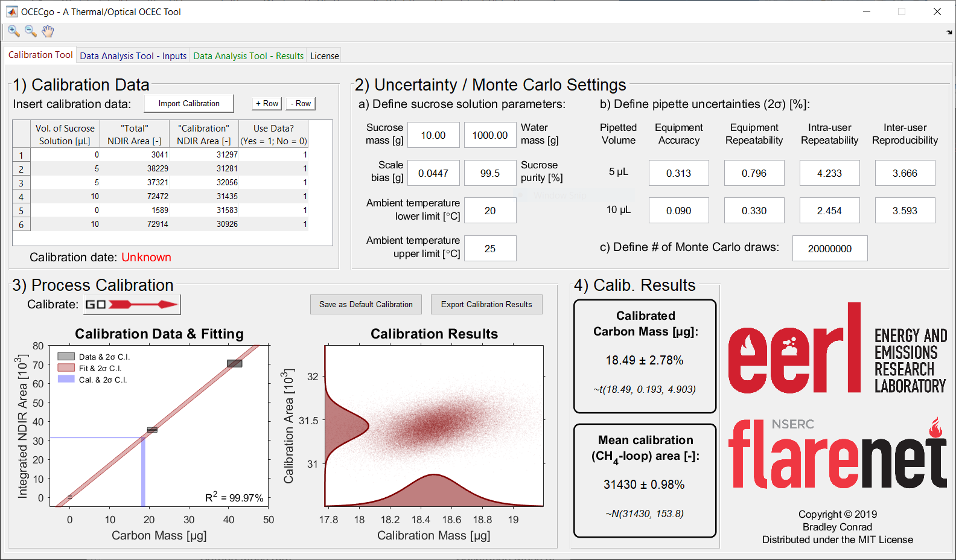Edit Monte Carlo draws field 20000000

click(830, 249)
